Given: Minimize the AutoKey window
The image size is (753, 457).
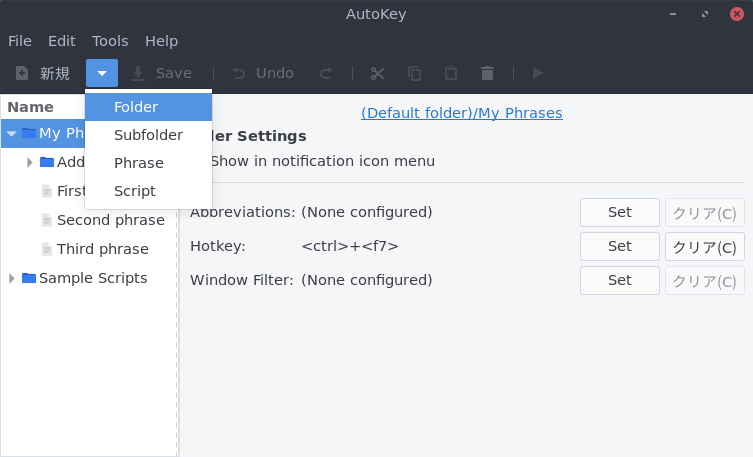Looking at the screenshot, I should 673,14.
